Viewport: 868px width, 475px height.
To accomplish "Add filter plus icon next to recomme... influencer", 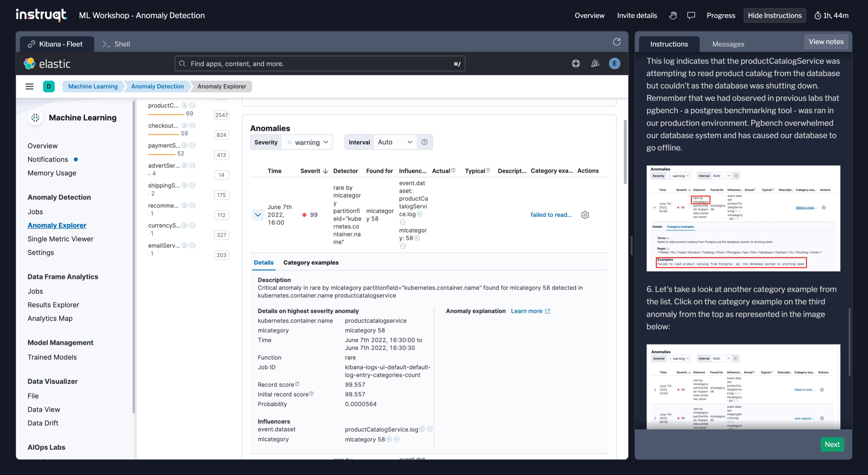I will 185,205.
